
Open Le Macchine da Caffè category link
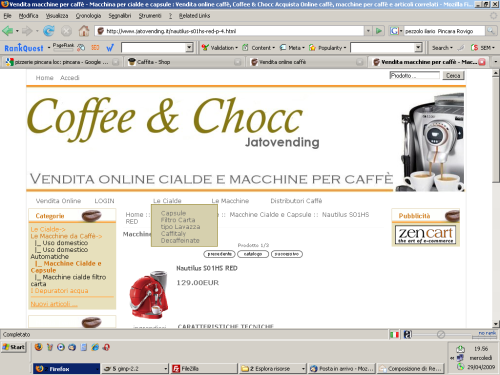(66, 236)
